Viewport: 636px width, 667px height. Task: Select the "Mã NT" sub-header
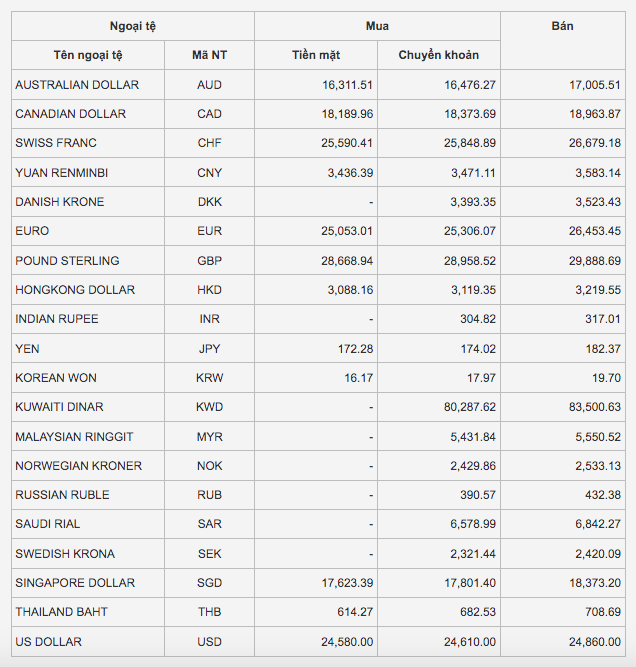(209, 55)
